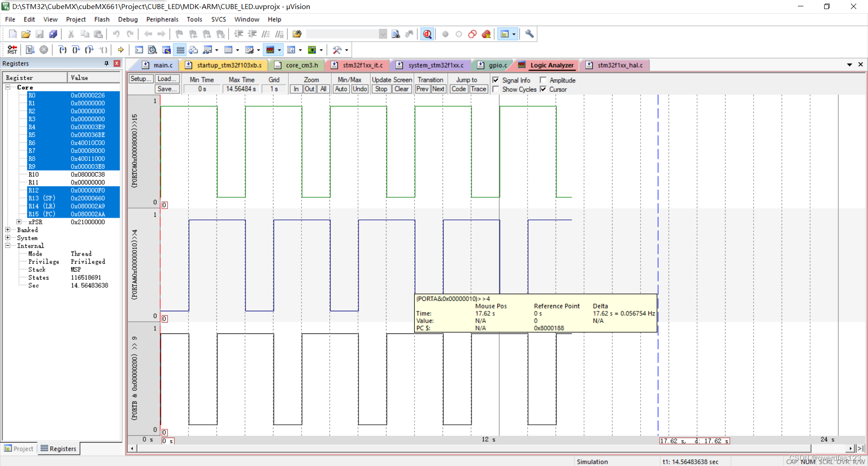Click the Load... button

click(167, 79)
